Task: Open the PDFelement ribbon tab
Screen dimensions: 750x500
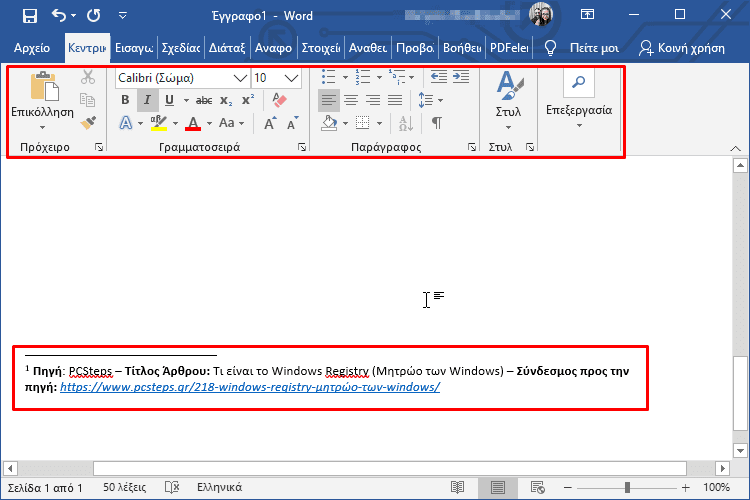Action: coord(509,48)
